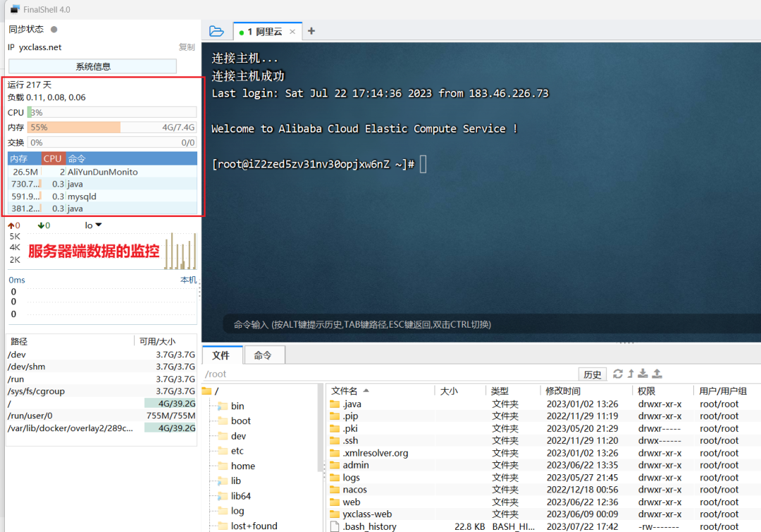The width and height of the screenshot is (761, 532).
Task: Open the Io metric dropdown
Action: [94, 225]
